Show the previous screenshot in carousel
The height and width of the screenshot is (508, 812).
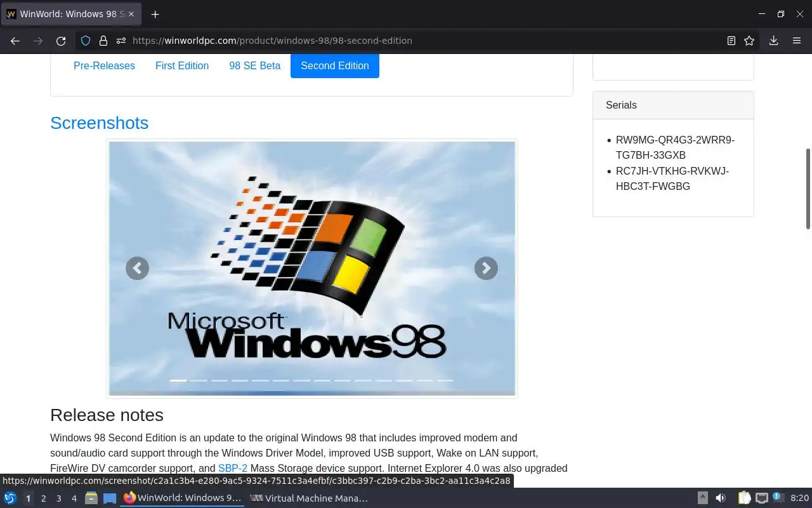(x=137, y=268)
